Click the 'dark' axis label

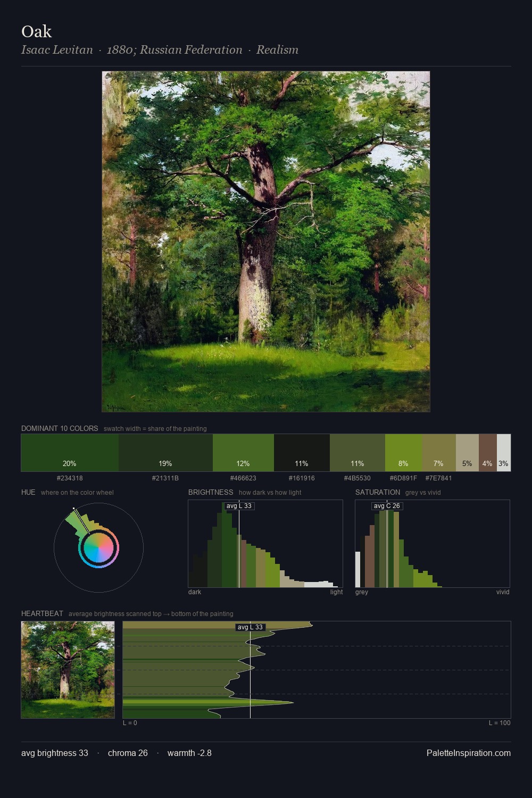(x=195, y=592)
